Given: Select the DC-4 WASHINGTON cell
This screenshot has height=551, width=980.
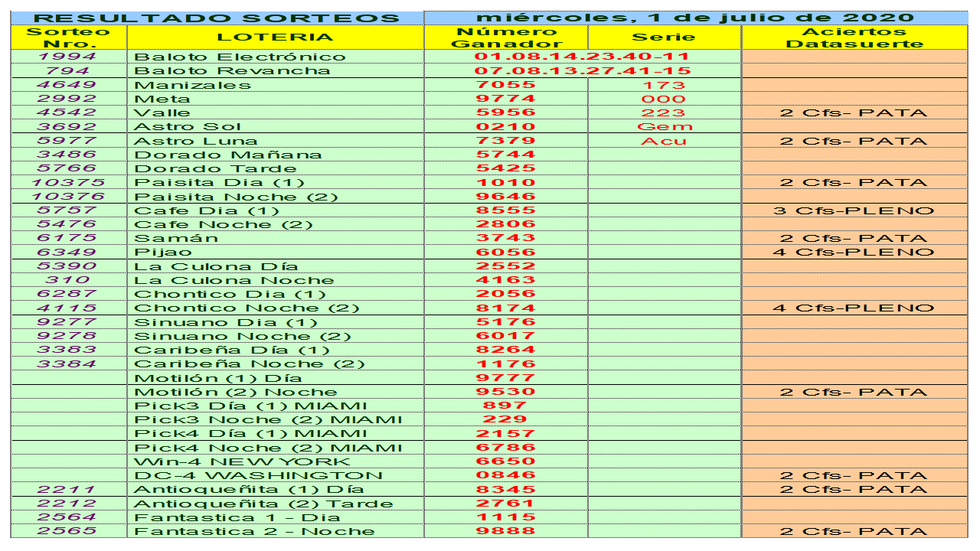Looking at the screenshot, I should pos(276,475).
